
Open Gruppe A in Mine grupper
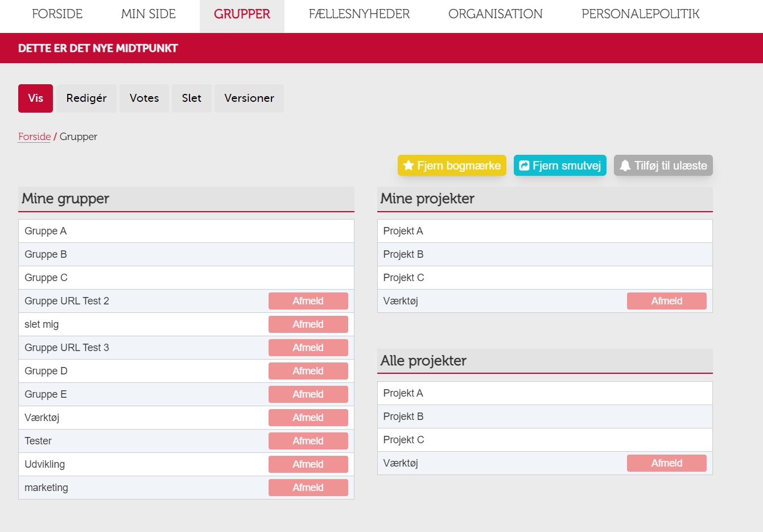46,231
